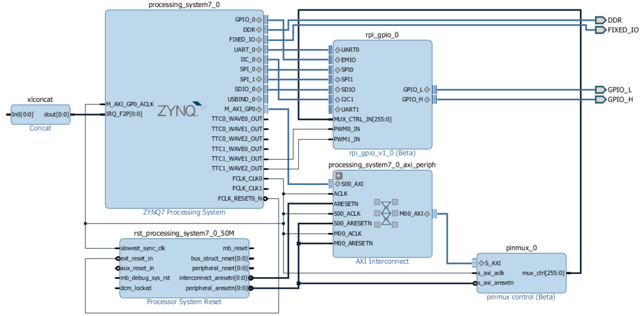Click the TTC0_WAVE0_OUT pin
644x316 pixels.
(x=236, y=119)
